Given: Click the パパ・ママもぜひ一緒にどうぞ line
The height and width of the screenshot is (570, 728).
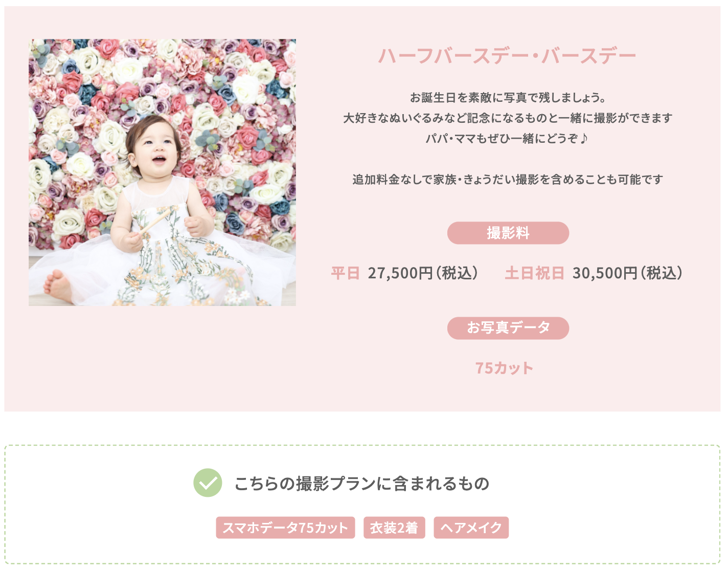Looking at the screenshot, I should [x=507, y=138].
